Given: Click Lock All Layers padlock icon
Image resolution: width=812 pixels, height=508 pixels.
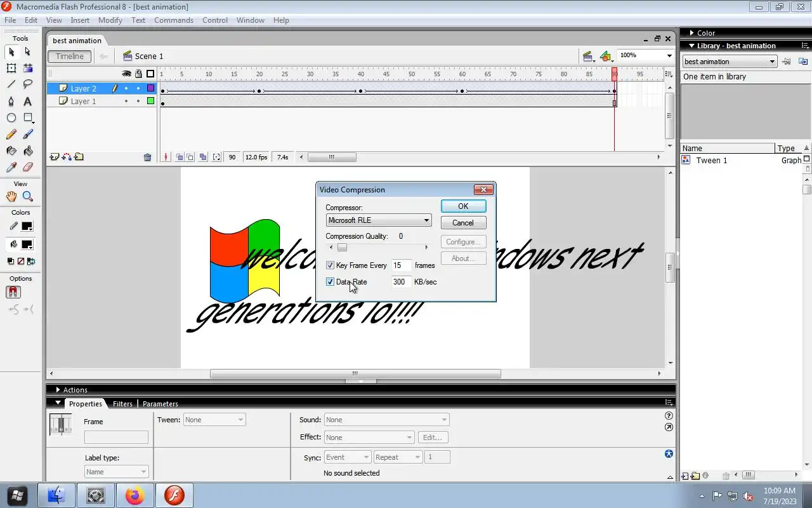Looking at the screenshot, I should point(138,74).
